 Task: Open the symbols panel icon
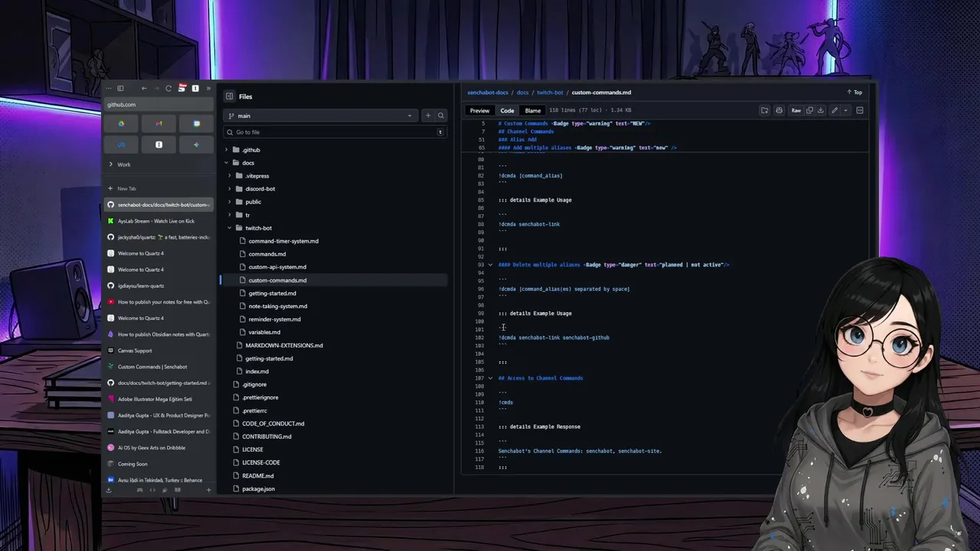[860, 110]
